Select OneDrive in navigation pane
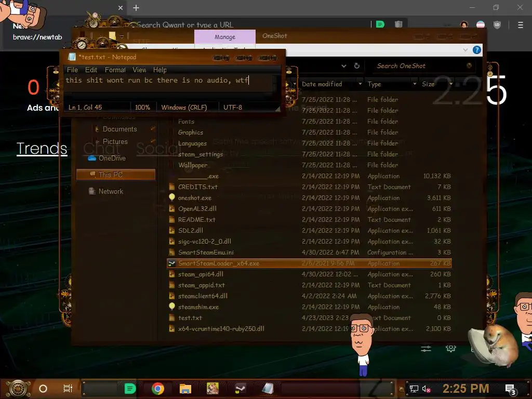Viewport: 532px width, 399px height. click(112, 158)
